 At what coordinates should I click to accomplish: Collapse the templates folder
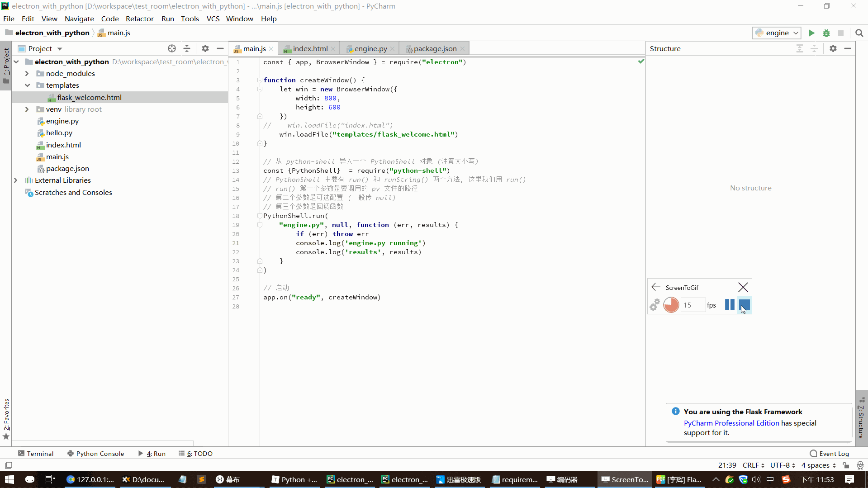pyautogui.click(x=27, y=85)
